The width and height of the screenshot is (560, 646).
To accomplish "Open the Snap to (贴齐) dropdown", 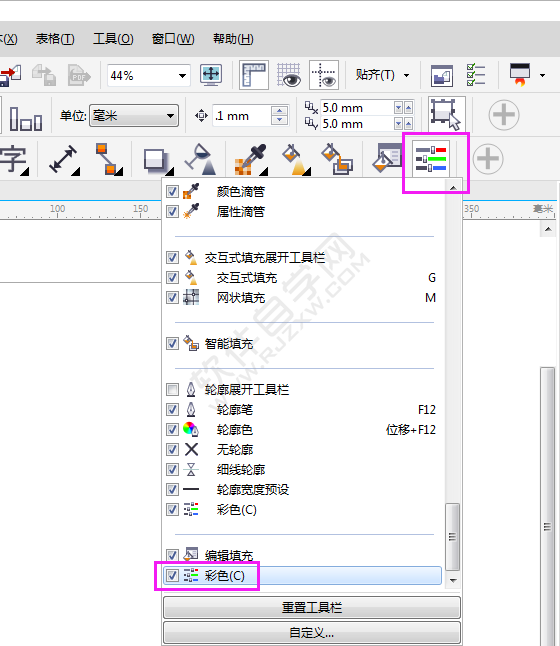I will pyautogui.click(x=382, y=75).
